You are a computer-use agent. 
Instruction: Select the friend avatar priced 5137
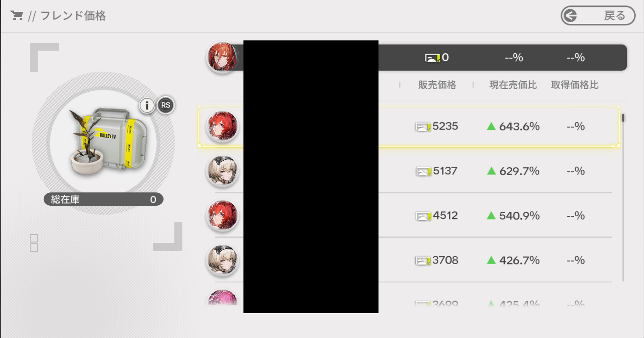click(x=222, y=171)
